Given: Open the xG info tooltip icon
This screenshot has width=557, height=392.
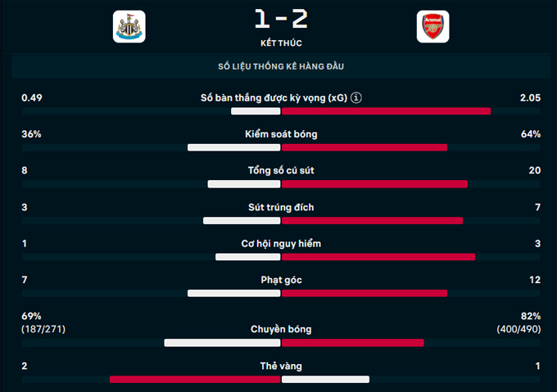Looking at the screenshot, I should click(356, 98).
